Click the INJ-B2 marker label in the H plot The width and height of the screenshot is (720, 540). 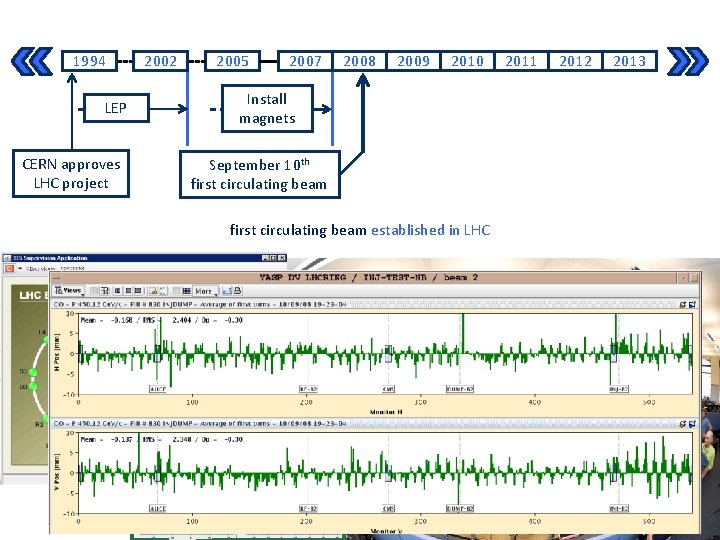click(x=619, y=389)
